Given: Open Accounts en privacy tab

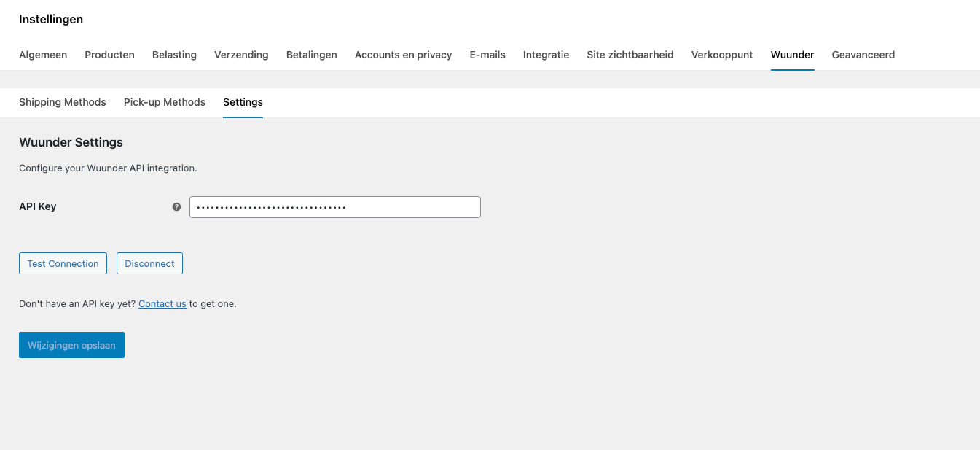Looking at the screenshot, I should (x=403, y=55).
